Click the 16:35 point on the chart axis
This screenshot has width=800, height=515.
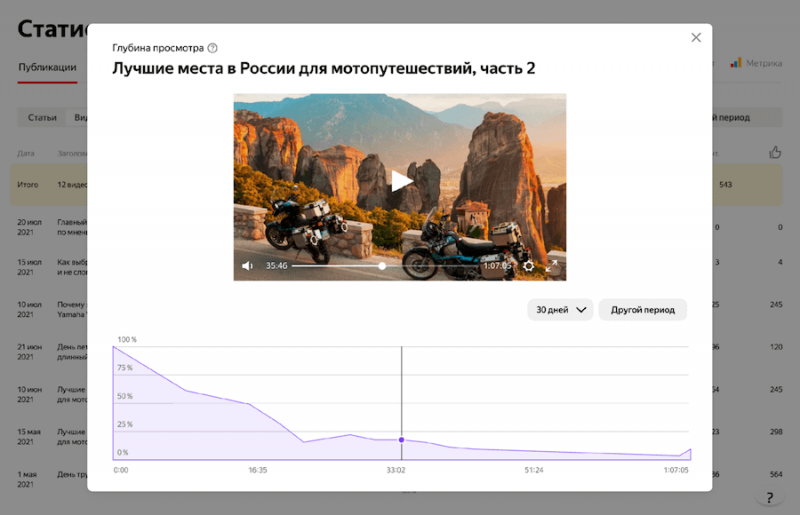[258, 469]
